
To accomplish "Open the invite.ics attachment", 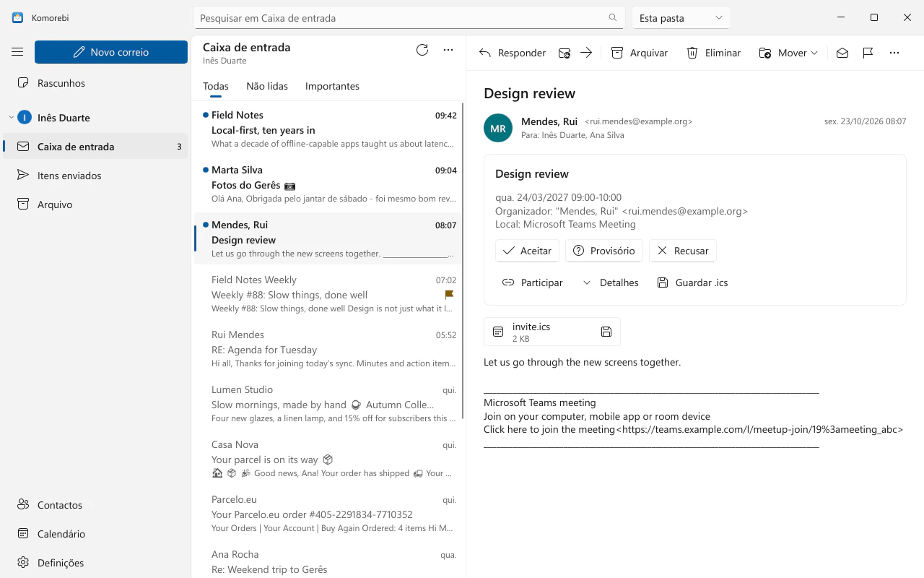I will point(552,332).
